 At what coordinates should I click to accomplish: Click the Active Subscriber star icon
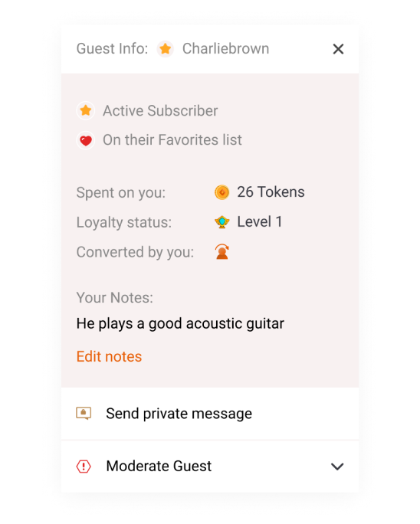86,110
